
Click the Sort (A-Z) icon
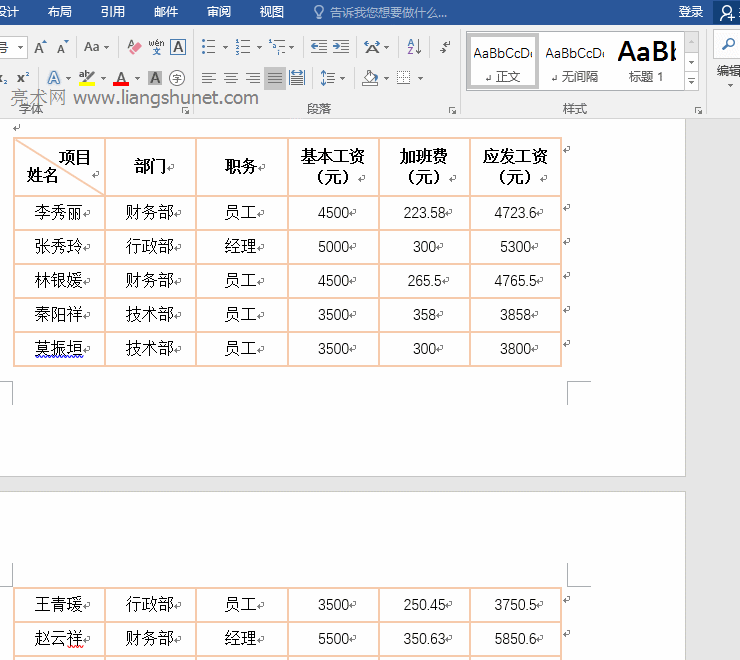point(414,47)
